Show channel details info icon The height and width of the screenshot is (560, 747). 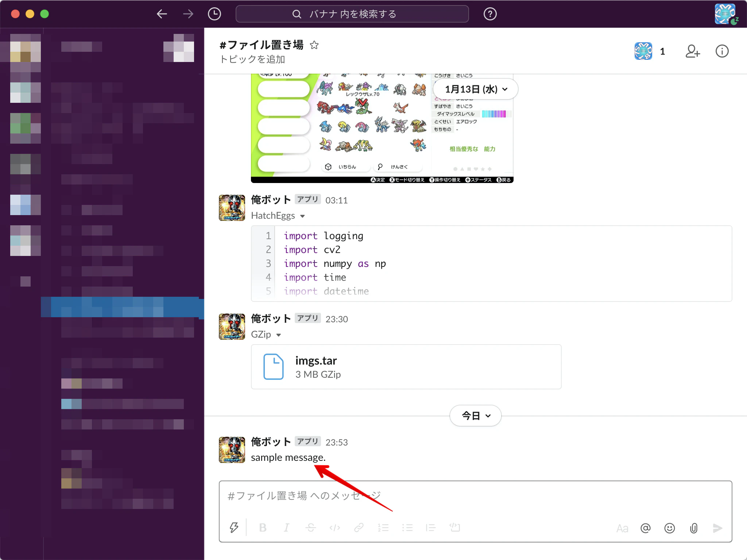(722, 51)
